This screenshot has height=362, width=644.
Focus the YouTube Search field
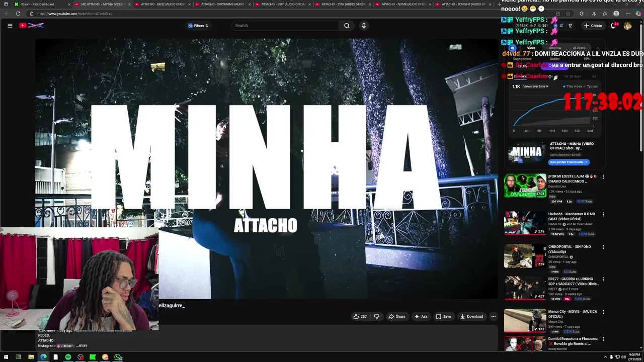point(285,26)
